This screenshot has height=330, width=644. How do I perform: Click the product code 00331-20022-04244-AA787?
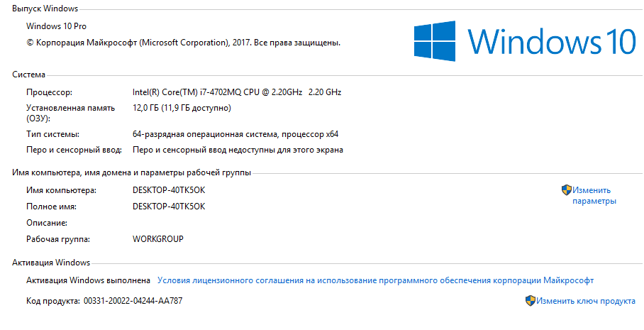133,301
